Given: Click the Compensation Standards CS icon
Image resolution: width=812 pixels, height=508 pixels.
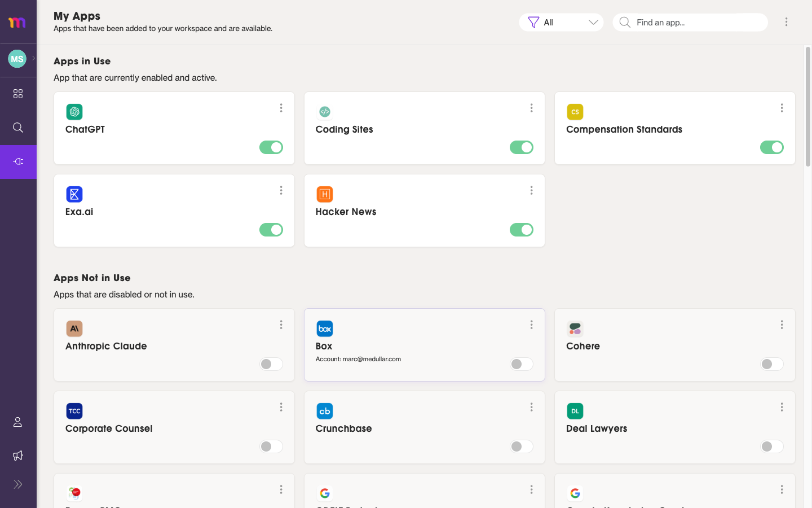Looking at the screenshot, I should pyautogui.click(x=575, y=112).
